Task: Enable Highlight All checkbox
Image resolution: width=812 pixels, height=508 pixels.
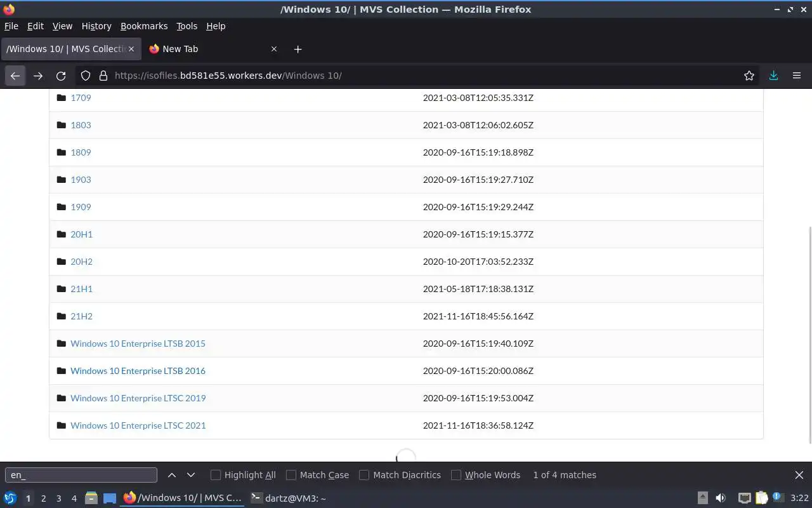Action: 216,475
